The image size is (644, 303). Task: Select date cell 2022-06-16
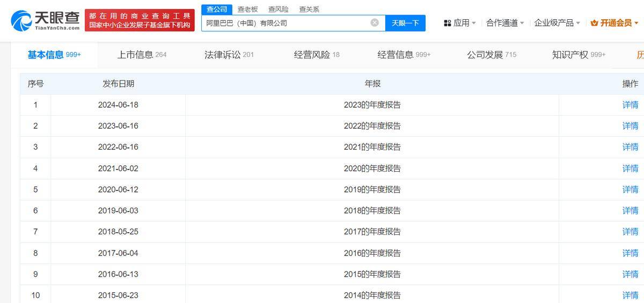[118, 147]
